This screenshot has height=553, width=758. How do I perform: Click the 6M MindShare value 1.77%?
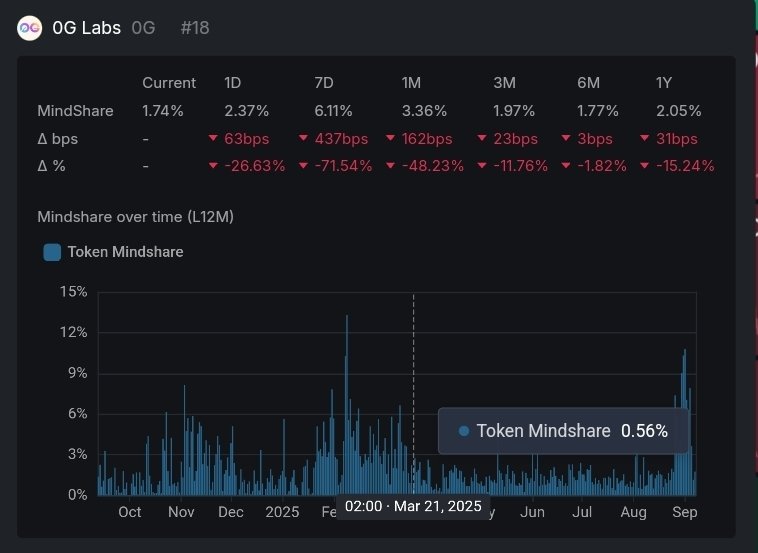click(x=598, y=111)
